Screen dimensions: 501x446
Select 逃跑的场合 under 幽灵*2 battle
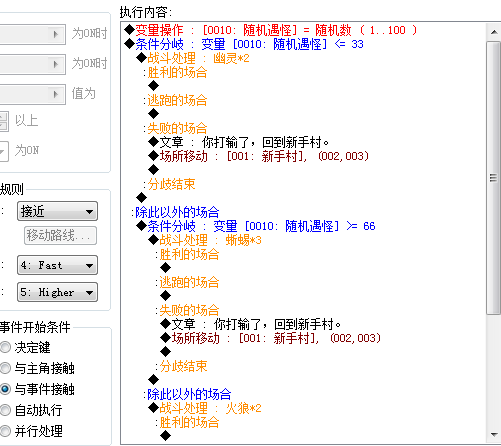click(175, 100)
